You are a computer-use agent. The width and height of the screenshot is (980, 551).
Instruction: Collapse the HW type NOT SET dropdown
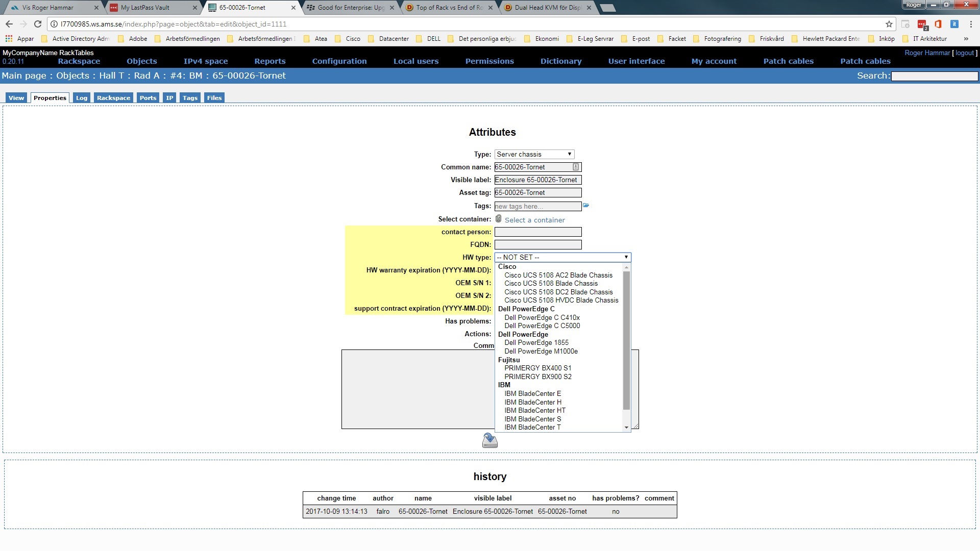[562, 257]
